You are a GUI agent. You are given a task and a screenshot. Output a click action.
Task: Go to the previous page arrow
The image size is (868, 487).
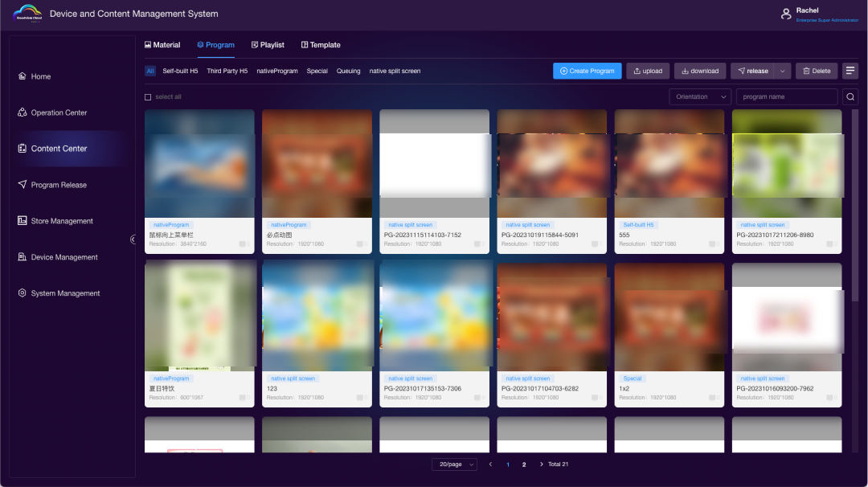tap(490, 464)
